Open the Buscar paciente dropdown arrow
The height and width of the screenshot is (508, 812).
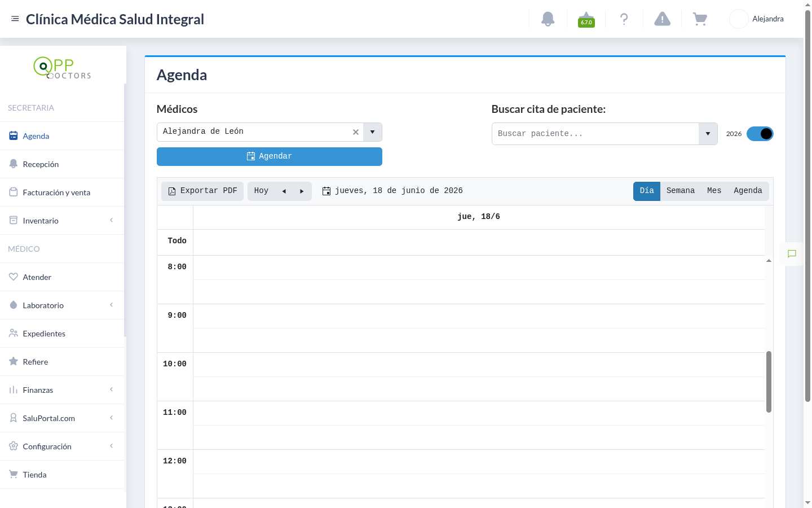coord(708,134)
